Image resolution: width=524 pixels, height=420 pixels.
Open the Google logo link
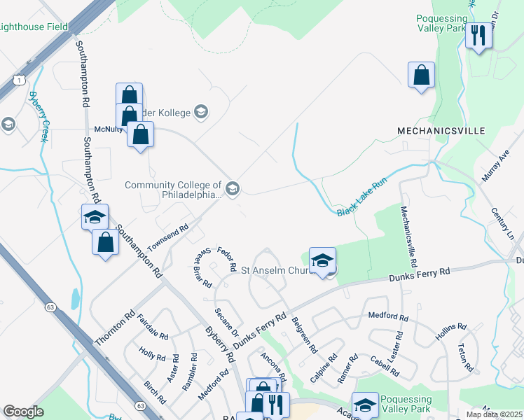(23, 412)
